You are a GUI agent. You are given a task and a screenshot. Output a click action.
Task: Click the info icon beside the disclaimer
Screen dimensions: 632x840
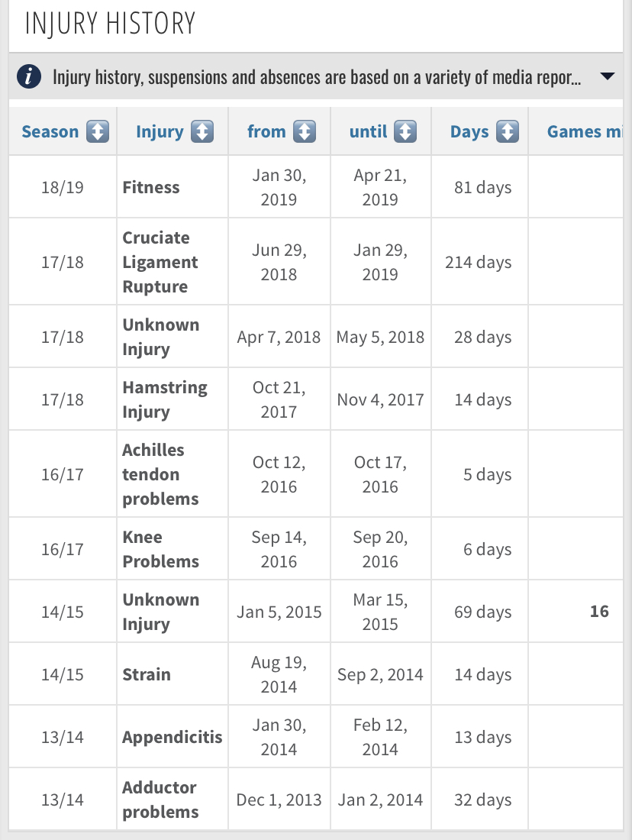point(29,76)
